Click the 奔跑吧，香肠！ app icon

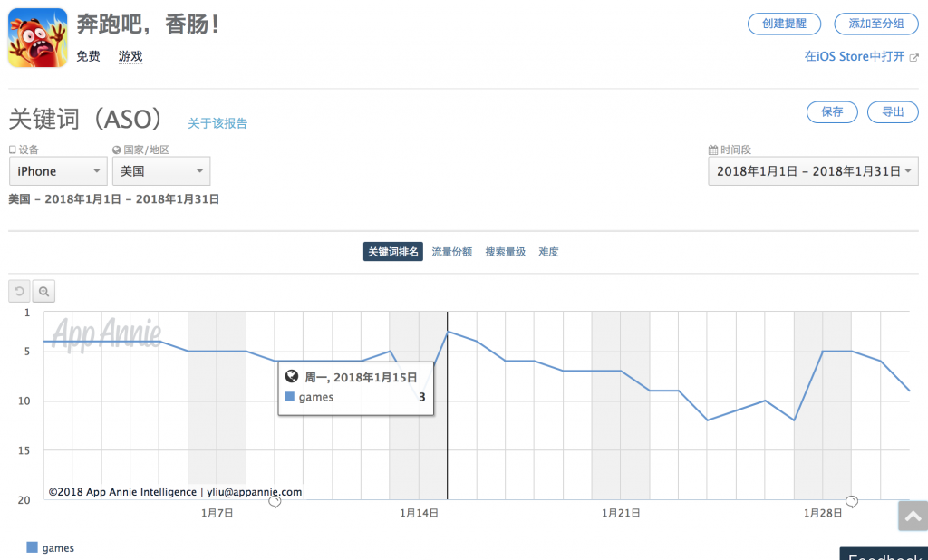click(38, 38)
